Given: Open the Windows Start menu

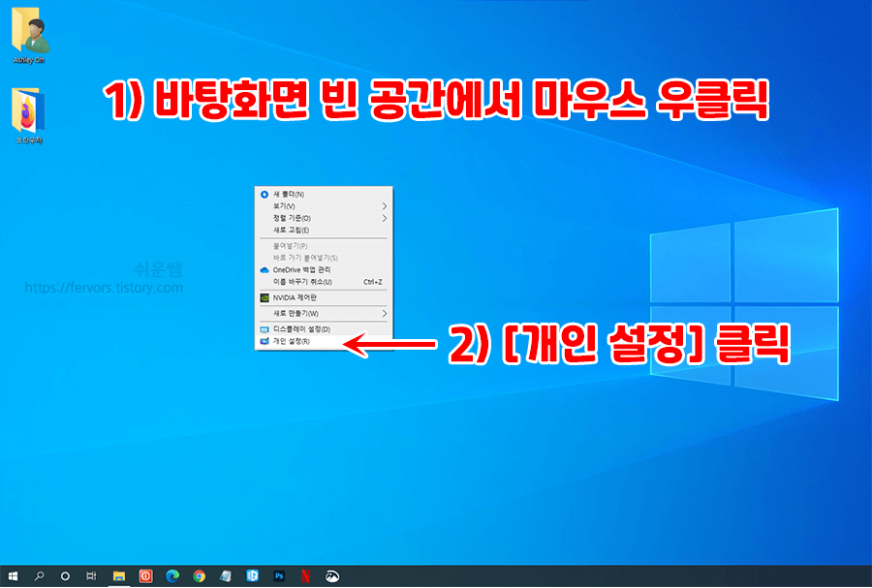Looking at the screenshot, I should coord(13,576).
